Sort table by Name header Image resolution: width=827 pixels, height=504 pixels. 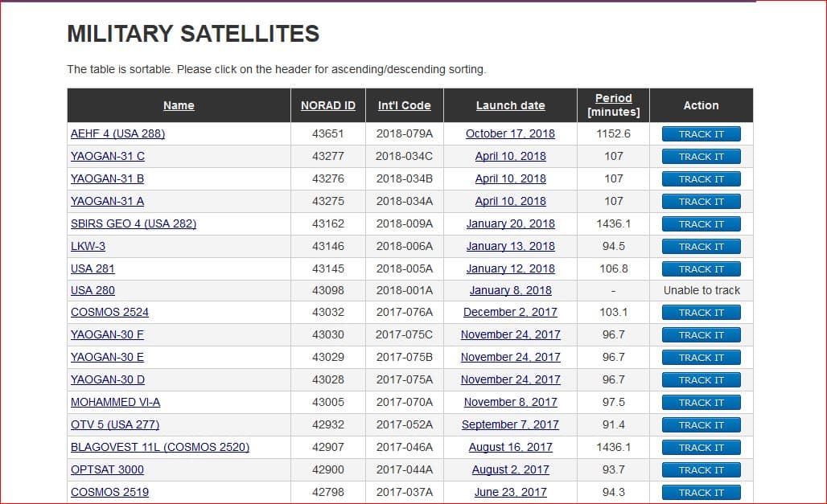[179, 105]
